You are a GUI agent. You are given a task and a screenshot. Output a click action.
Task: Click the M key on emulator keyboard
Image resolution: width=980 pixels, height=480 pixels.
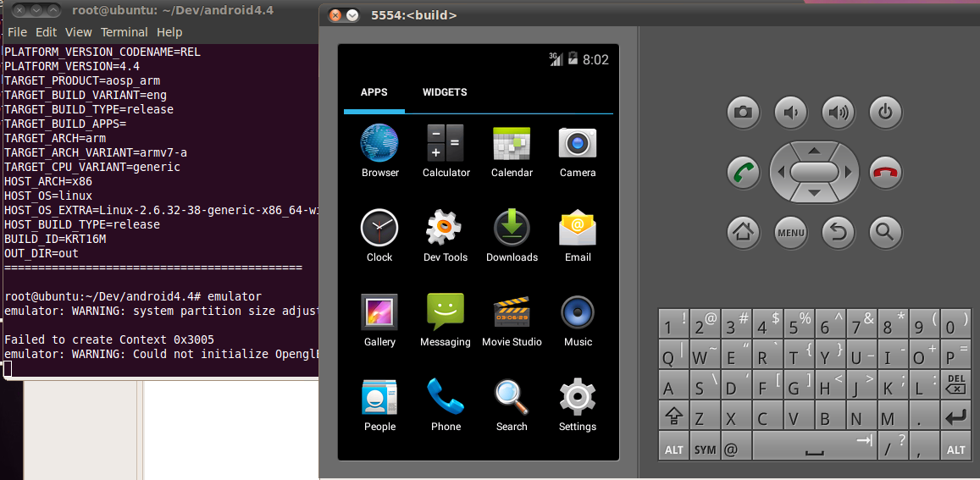893,416
